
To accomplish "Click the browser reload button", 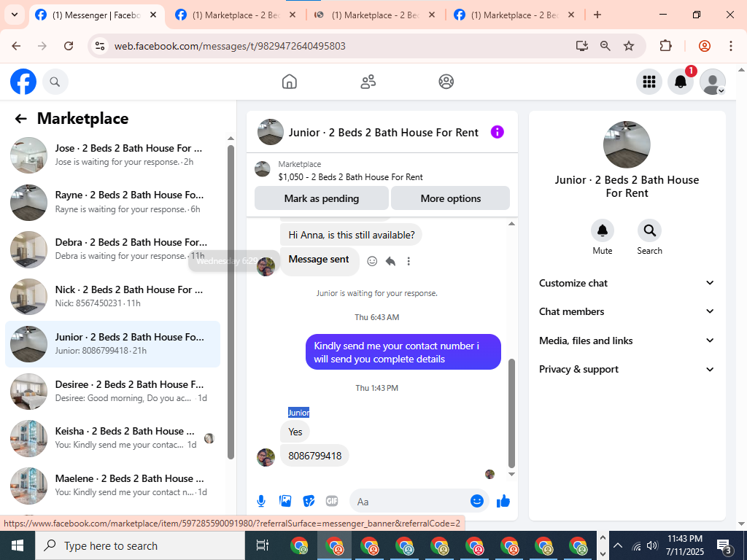I will pyautogui.click(x=69, y=46).
